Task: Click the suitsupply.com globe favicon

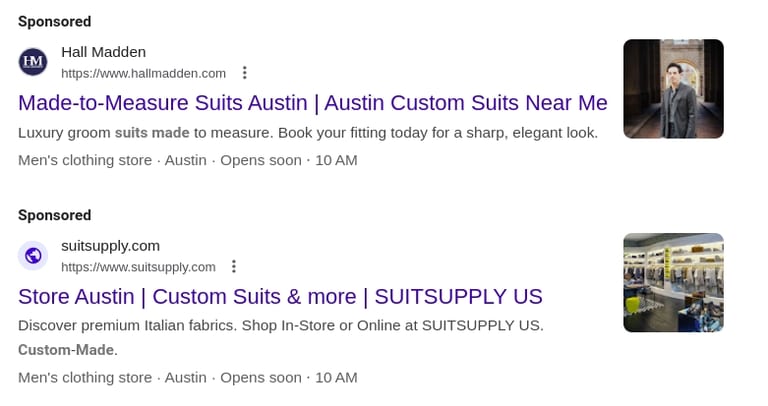Action: click(33, 256)
